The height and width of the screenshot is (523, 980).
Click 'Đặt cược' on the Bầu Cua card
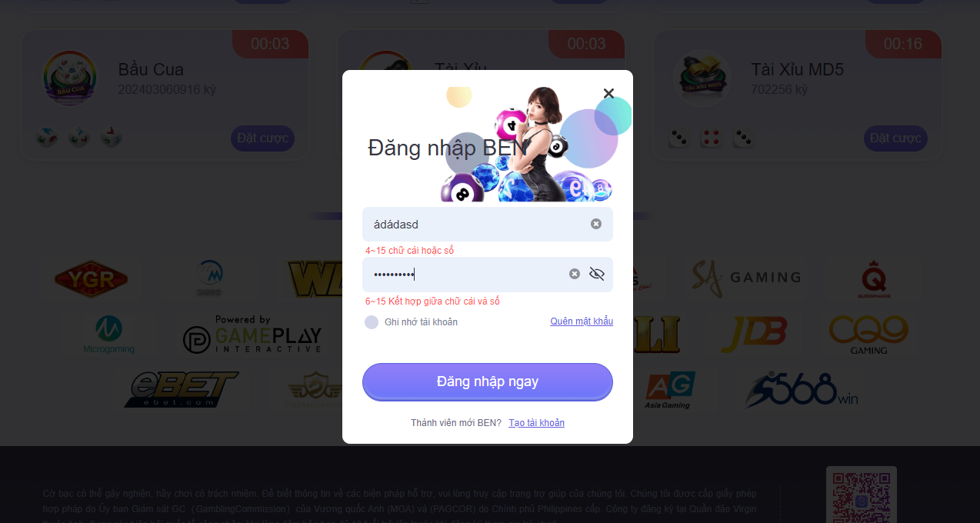(x=262, y=138)
